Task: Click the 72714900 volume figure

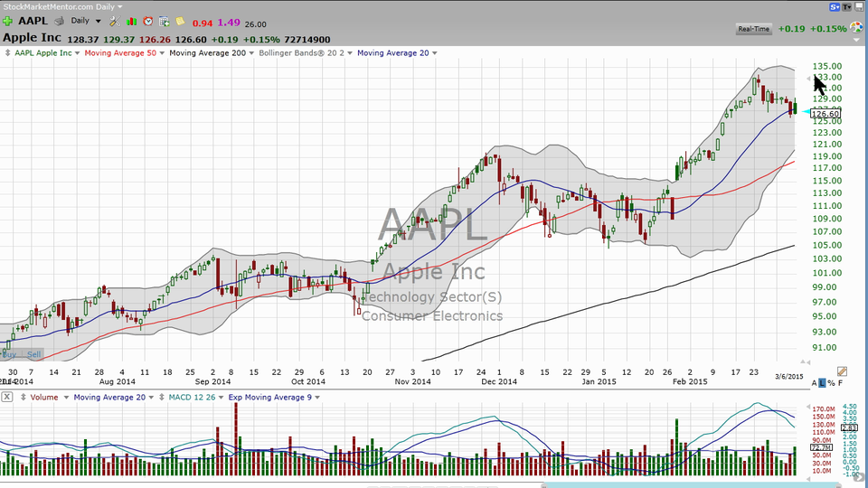Action: (307, 40)
